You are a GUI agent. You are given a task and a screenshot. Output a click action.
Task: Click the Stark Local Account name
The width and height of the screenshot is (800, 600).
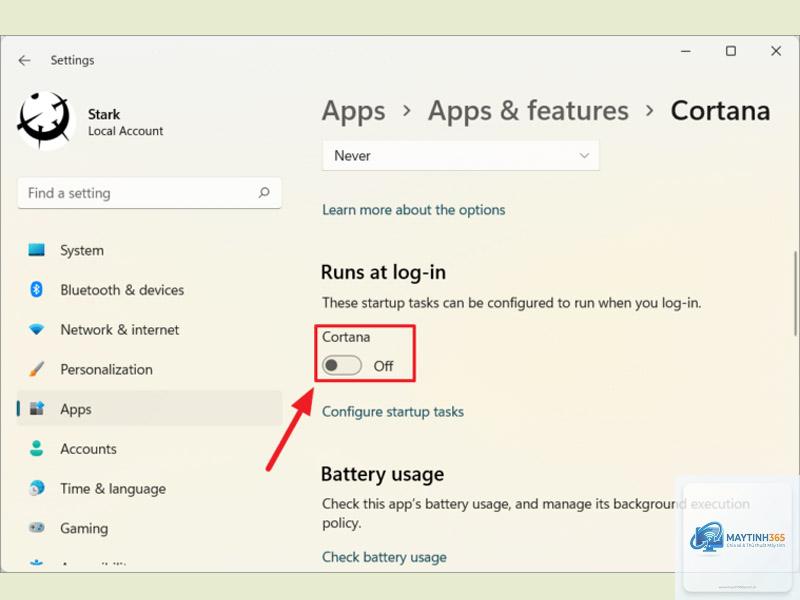pos(125,122)
